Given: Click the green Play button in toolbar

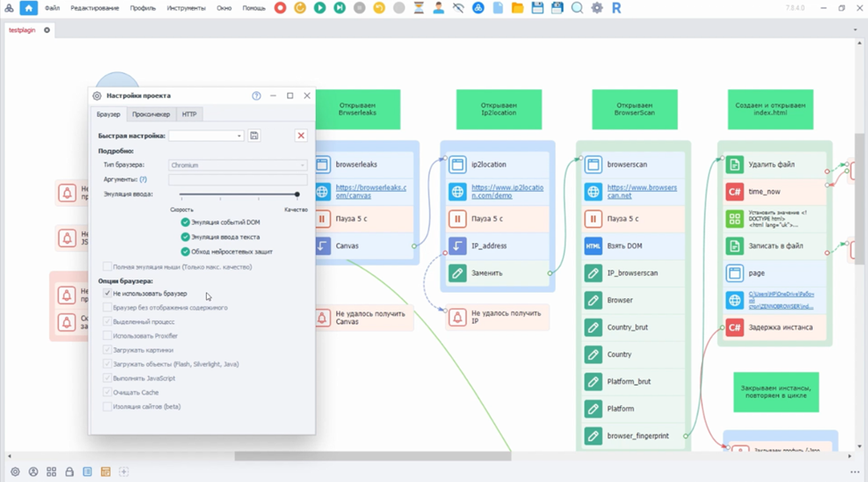Looking at the screenshot, I should click(320, 8).
